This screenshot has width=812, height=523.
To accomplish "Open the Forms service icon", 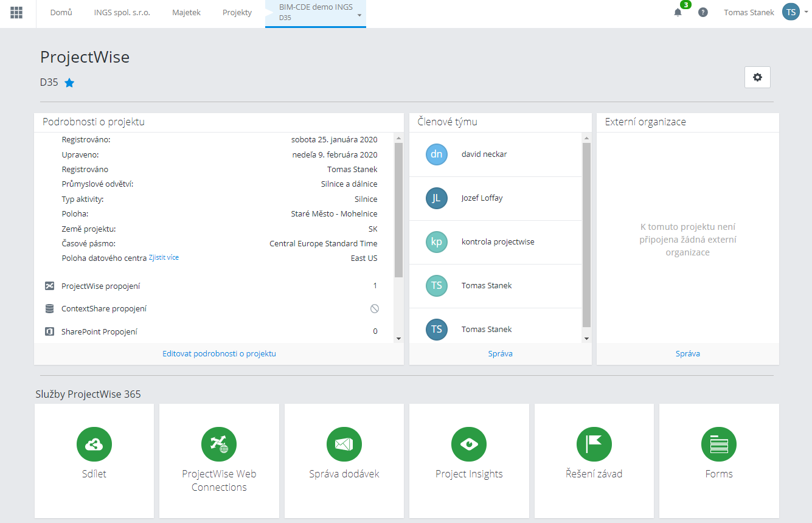I will (x=718, y=444).
